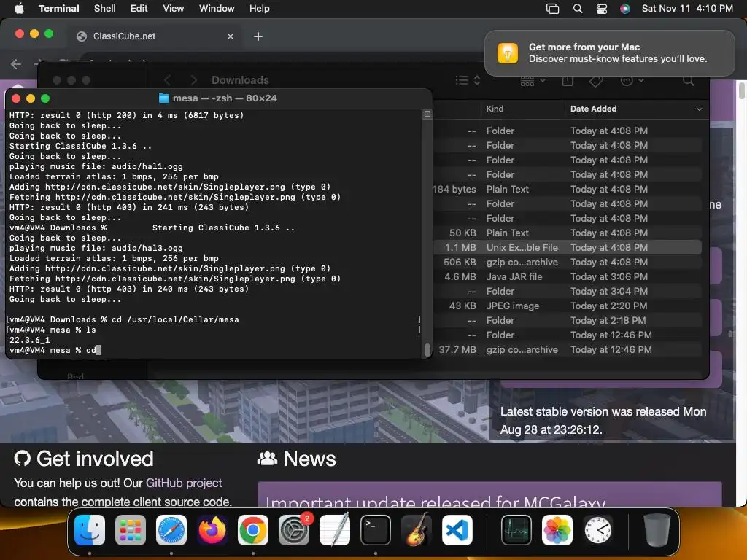Open Finder group-by dropdown
This screenshot has height=560, width=747.
pos(533,80)
